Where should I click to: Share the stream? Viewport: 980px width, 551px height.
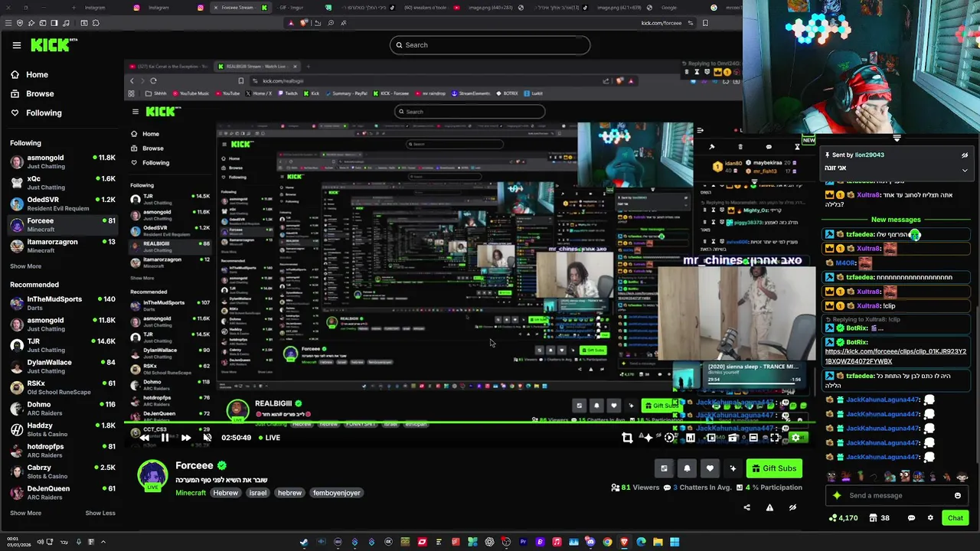[x=746, y=507]
